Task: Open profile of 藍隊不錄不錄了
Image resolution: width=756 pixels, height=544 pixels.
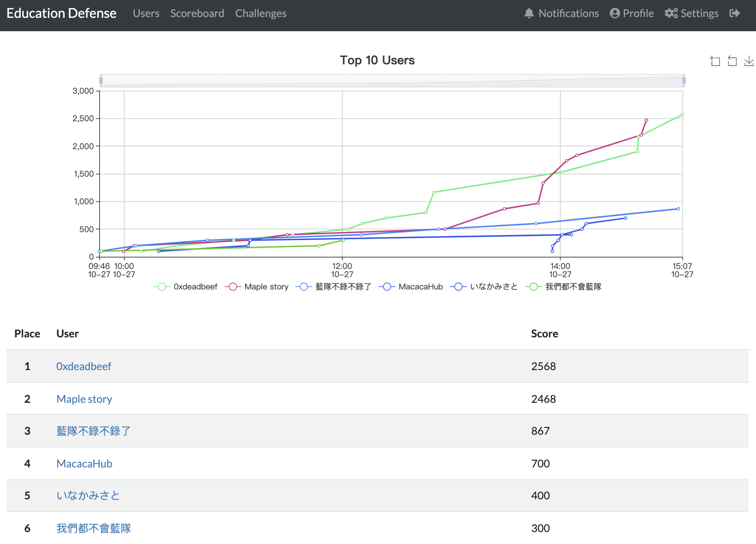Action: coord(93,431)
